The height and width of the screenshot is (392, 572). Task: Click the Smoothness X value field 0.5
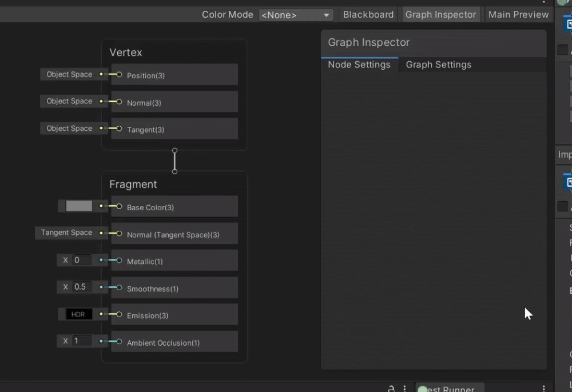click(82, 287)
